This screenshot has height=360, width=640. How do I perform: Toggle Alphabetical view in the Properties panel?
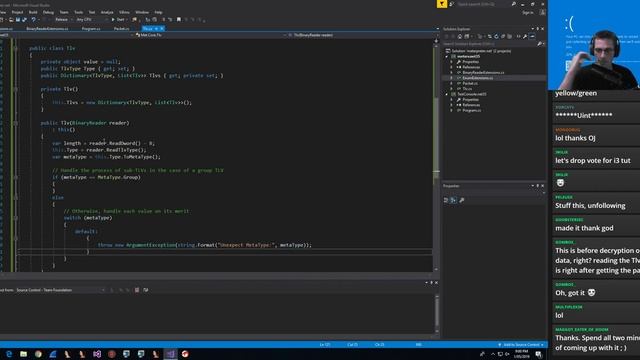pyautogui.click(x=453, y=200)
